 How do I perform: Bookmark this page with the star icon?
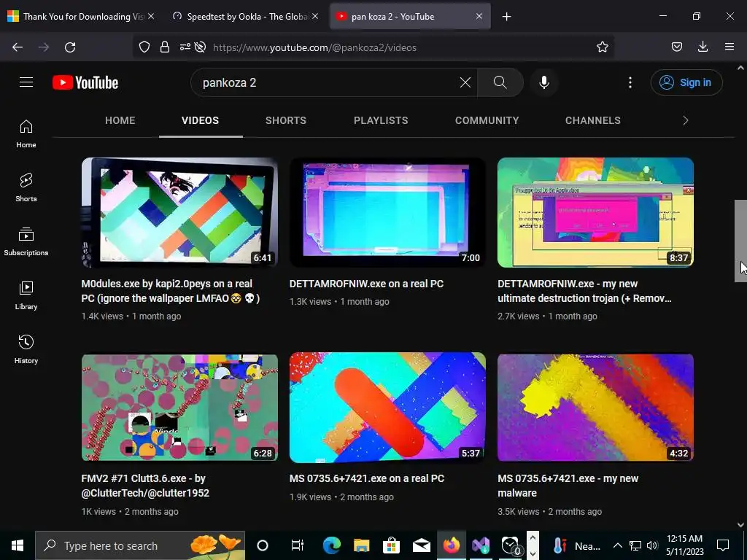click(602, 47)
